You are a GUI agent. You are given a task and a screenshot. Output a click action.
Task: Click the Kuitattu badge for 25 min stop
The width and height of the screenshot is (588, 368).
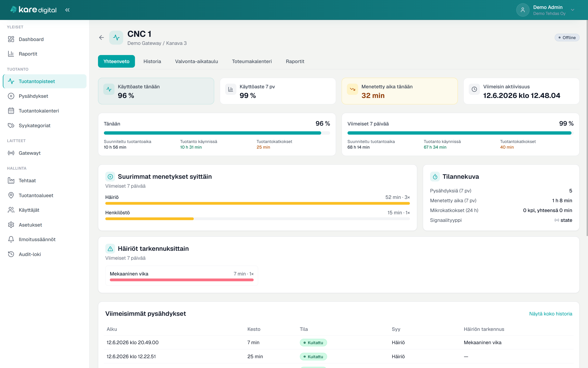pyautogui.click(x=313, y=357)
